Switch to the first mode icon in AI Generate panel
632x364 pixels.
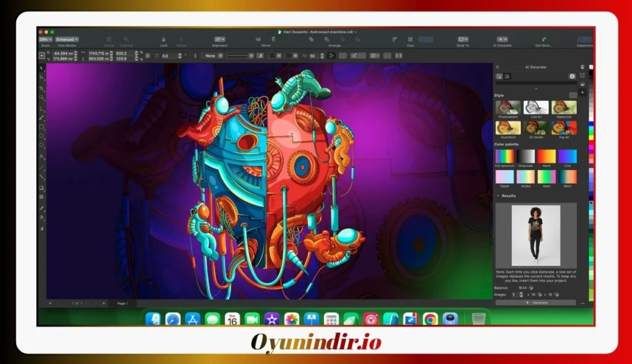coord(499,76)
